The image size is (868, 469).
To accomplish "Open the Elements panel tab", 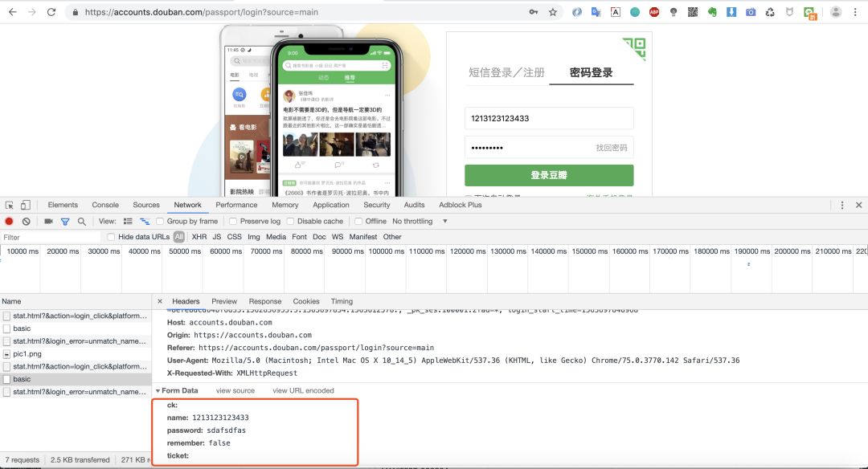I will (x=63, y=206).
